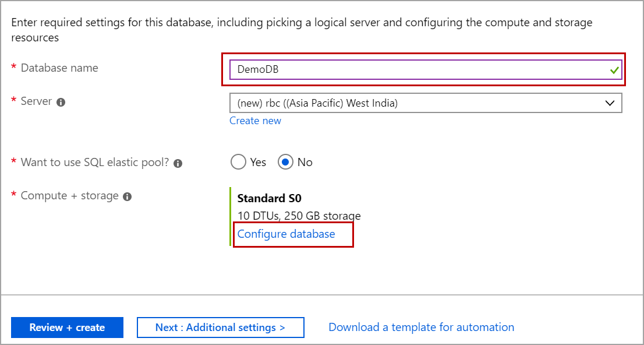Click Review + create
Viewport: 644px width, 345px height.
click(x=67, y=327)
